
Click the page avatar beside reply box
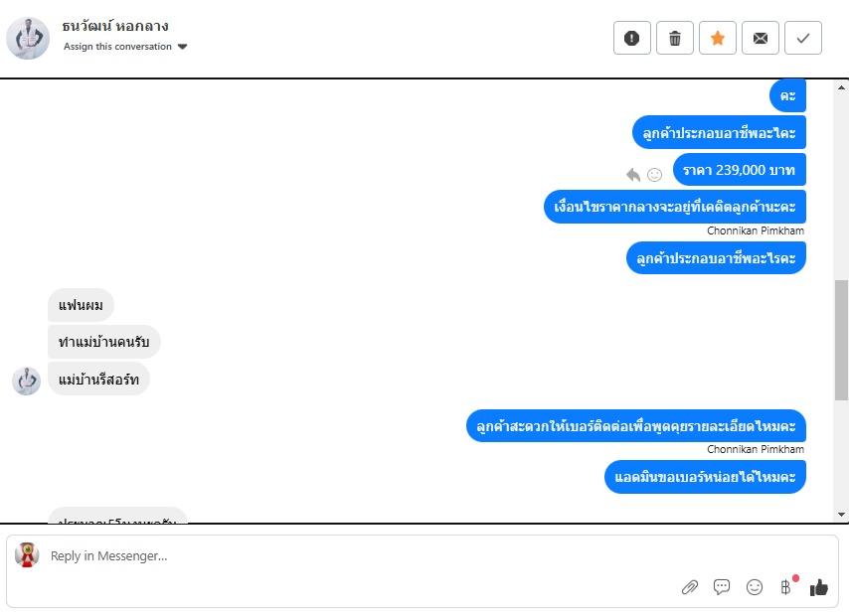click(x=27, y=555)
